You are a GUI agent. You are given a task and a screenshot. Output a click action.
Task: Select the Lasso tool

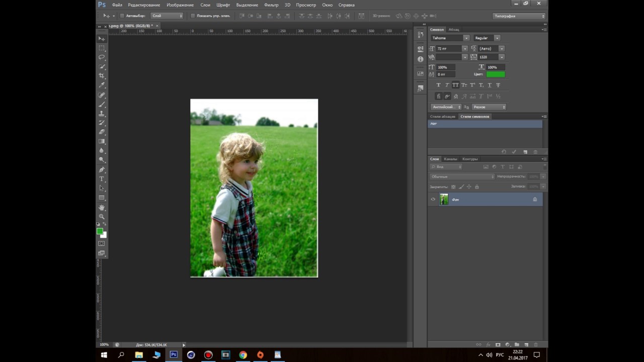[x=102, y=57]
